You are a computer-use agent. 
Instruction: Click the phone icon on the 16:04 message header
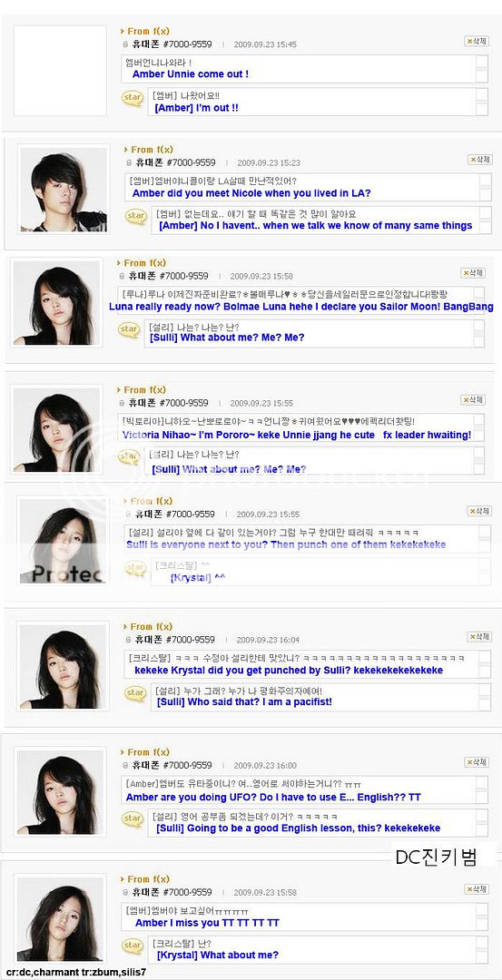click(x=127, y=640)
